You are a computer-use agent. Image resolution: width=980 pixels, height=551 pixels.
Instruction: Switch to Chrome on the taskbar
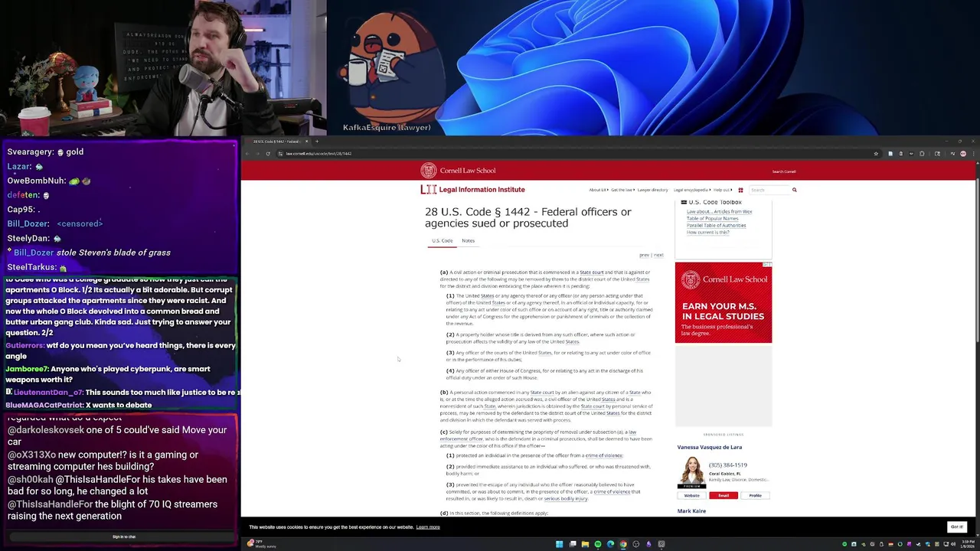(623, 544)
